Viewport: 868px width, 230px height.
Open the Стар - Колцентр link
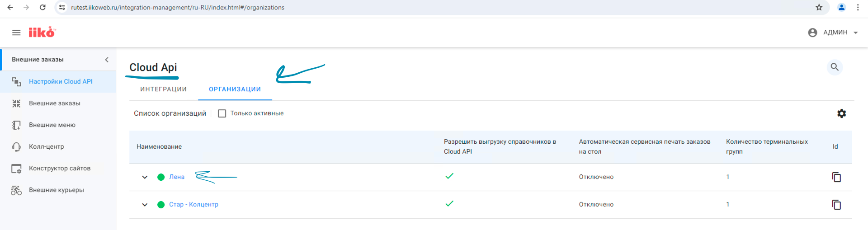(193, 205)
